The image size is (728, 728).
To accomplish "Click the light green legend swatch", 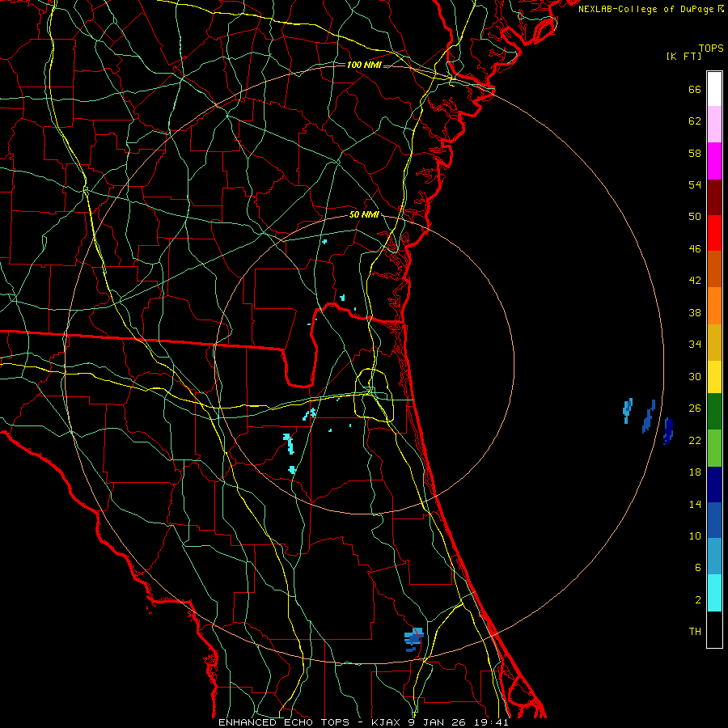I will (714, 448).
